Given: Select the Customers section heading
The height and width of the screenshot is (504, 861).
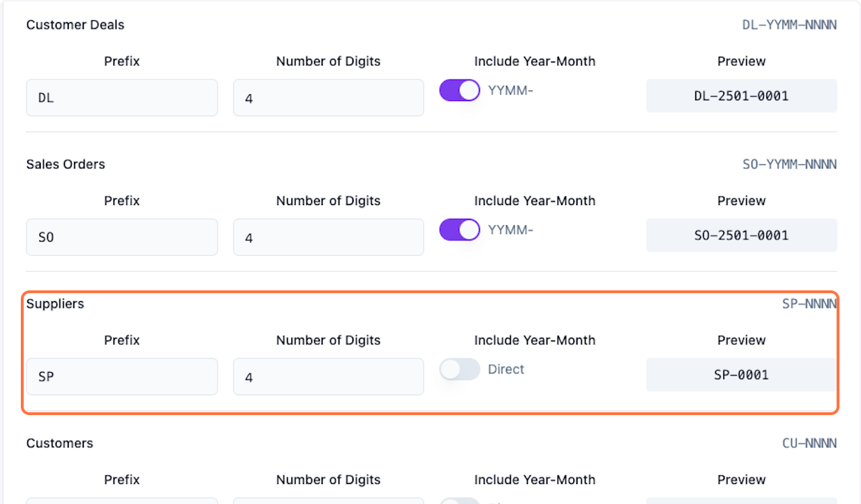Looking at the screenshot, I should point(60,443).
